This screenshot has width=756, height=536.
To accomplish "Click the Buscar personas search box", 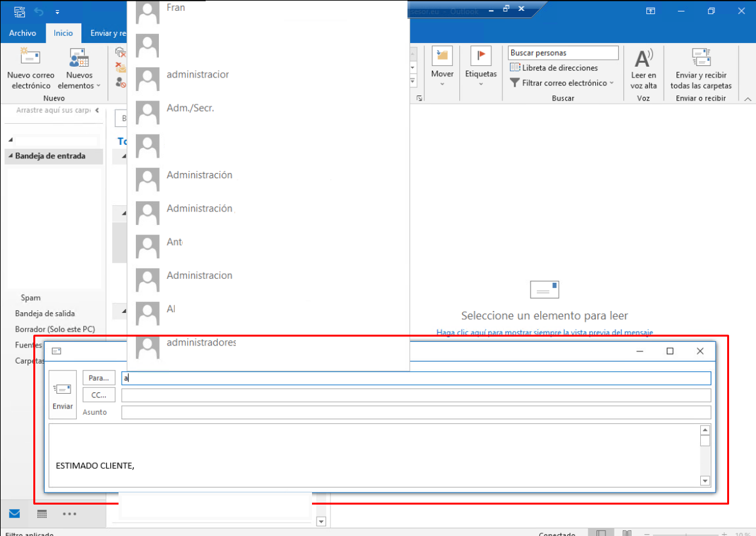I will point(563,53).
